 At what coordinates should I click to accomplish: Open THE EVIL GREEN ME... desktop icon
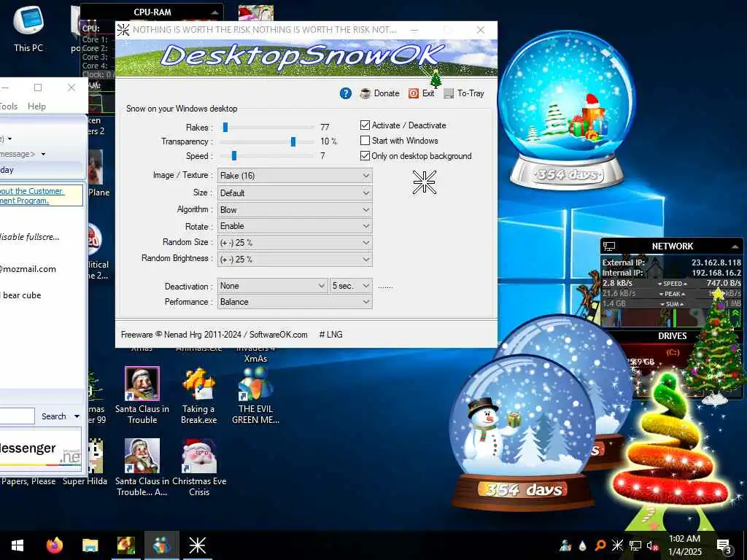coord(255,395)
